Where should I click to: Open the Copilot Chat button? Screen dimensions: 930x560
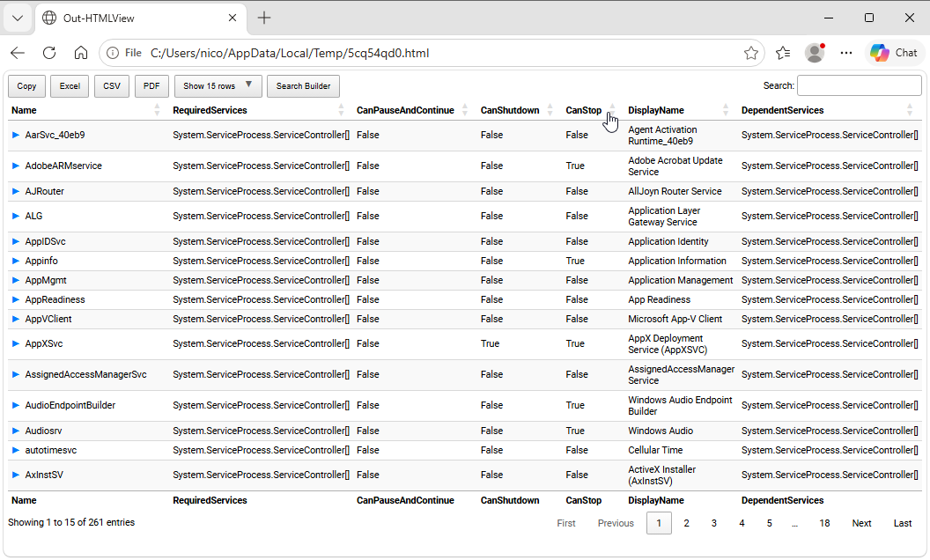coord(894,53)
